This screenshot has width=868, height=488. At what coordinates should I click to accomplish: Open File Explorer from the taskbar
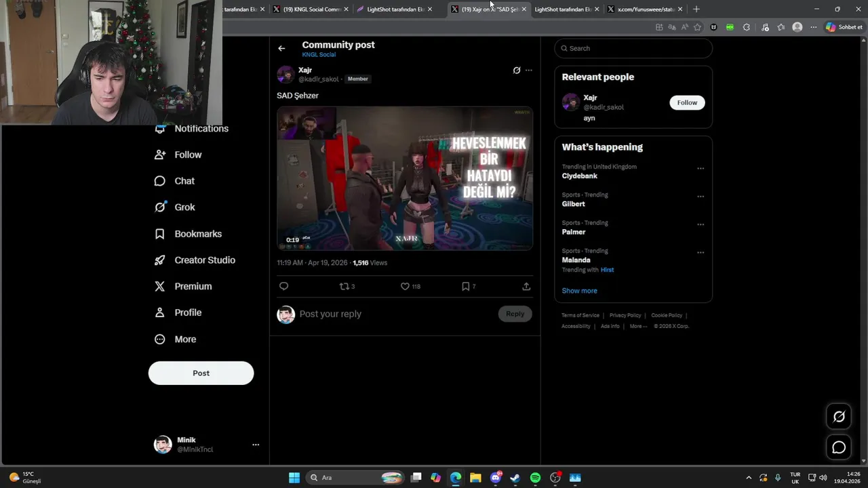[x=475, y=478]
